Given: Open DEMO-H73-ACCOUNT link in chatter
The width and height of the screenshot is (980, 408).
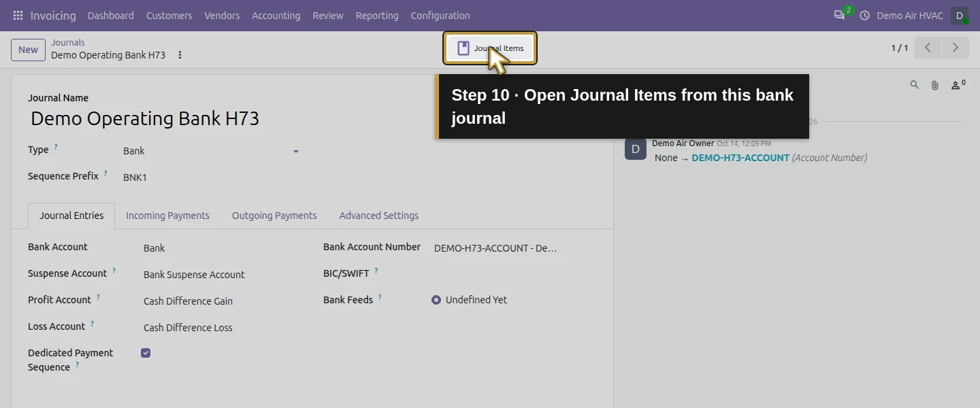Looking at the screenshot, I should tap(740, 158).
